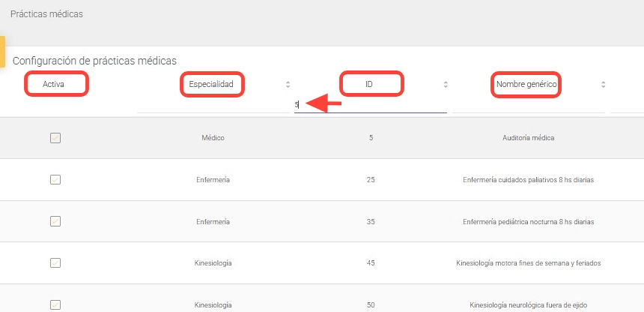The width and height of the screenshot is (644, 312).
Task: Click sort arrows beside ID column
Action: tap(446, 85)
